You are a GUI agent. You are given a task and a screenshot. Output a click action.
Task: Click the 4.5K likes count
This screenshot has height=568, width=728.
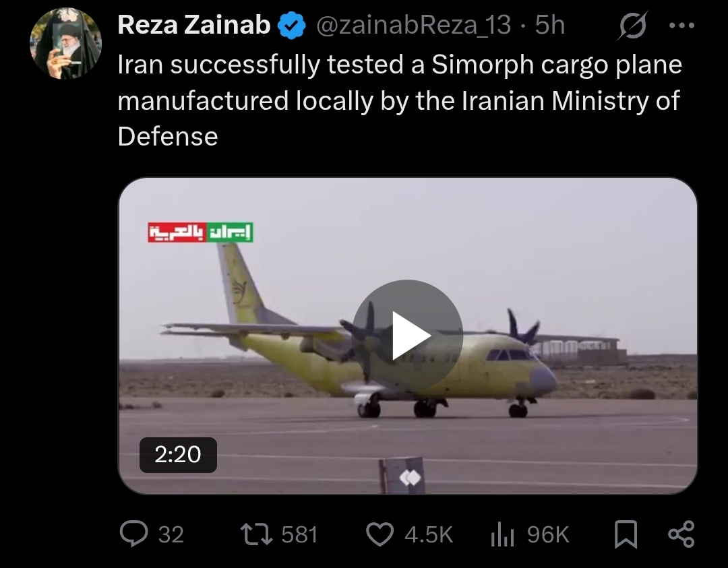pos(429,534)
